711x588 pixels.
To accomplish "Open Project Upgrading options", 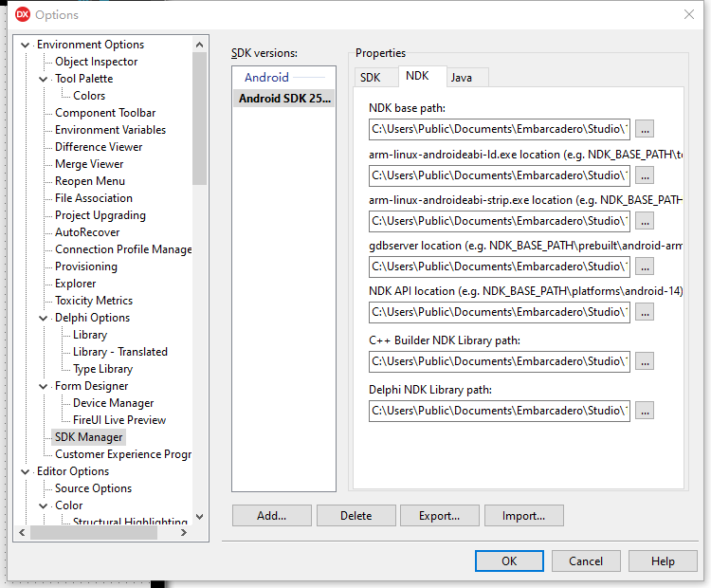I will pyautogui.click(x=100, y=215).
